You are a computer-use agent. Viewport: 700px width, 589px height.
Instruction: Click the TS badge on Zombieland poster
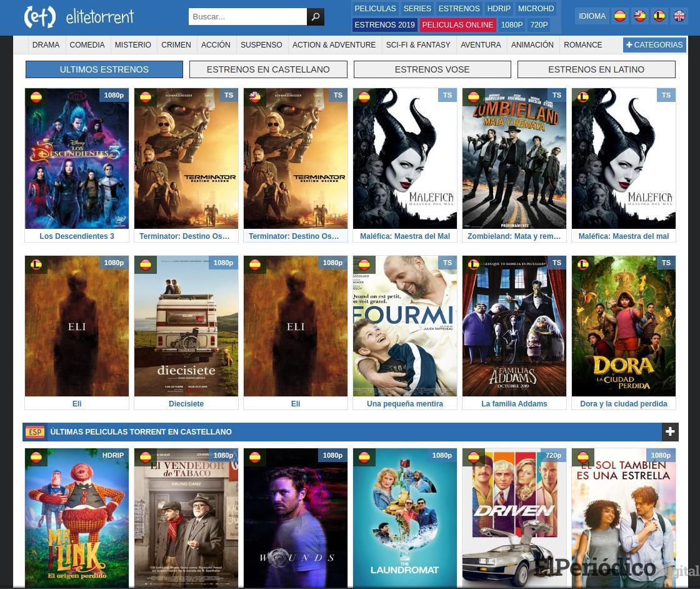click(557, 95)
